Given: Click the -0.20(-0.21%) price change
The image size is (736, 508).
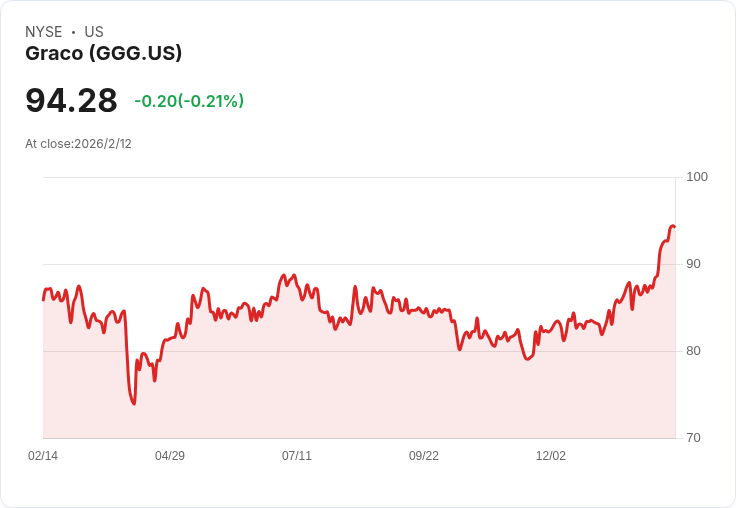Looking at the screenshot, I should [x=189, y=101].
